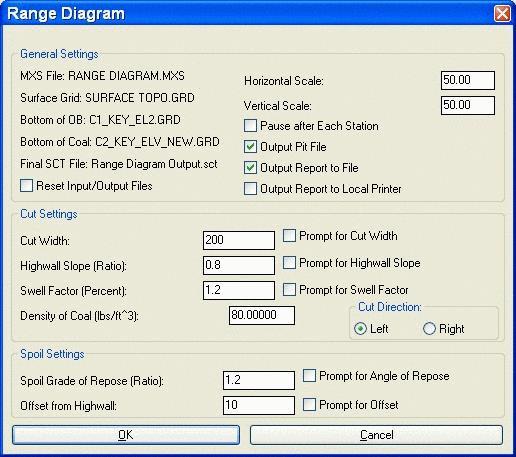Confirm settings with the OK button
This screenshot has width=516, height=457.
(126, 435)
